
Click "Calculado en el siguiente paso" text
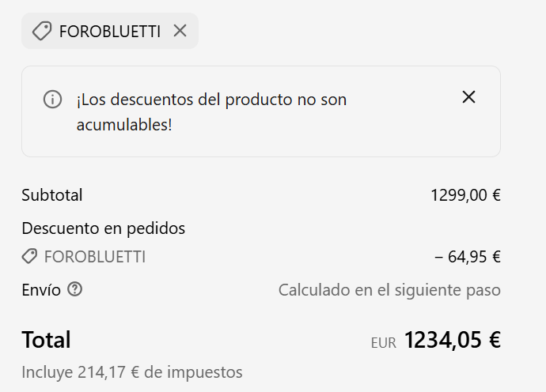coord(389,290)
